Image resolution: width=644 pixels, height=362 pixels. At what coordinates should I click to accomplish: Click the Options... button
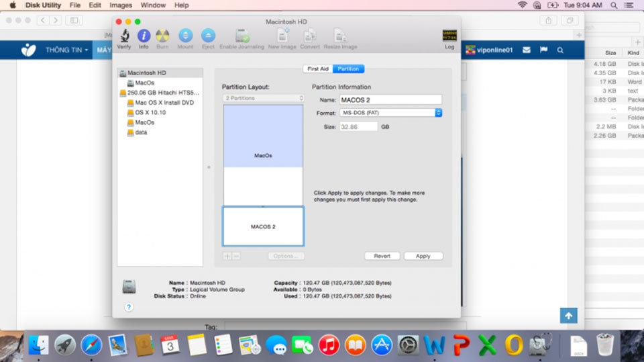point(286,256)
